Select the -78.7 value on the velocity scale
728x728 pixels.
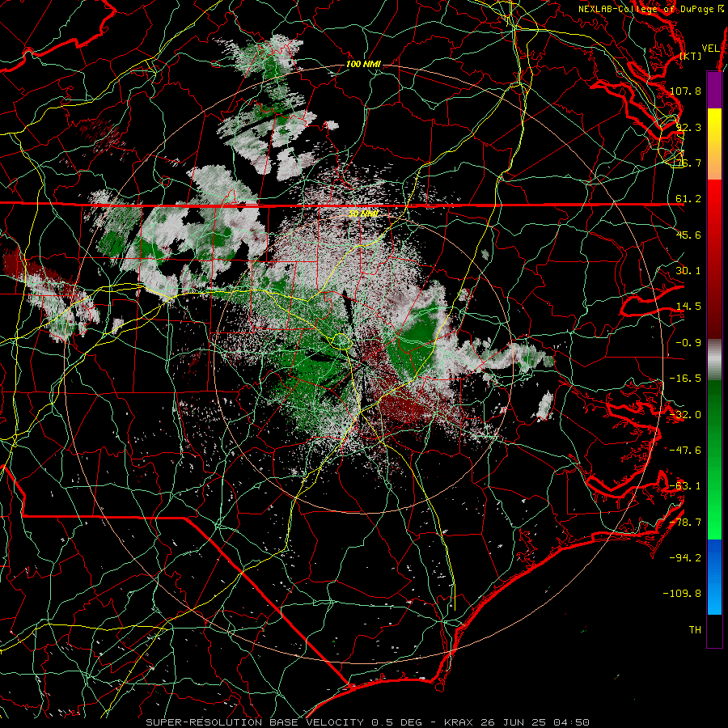coord(685,523)
